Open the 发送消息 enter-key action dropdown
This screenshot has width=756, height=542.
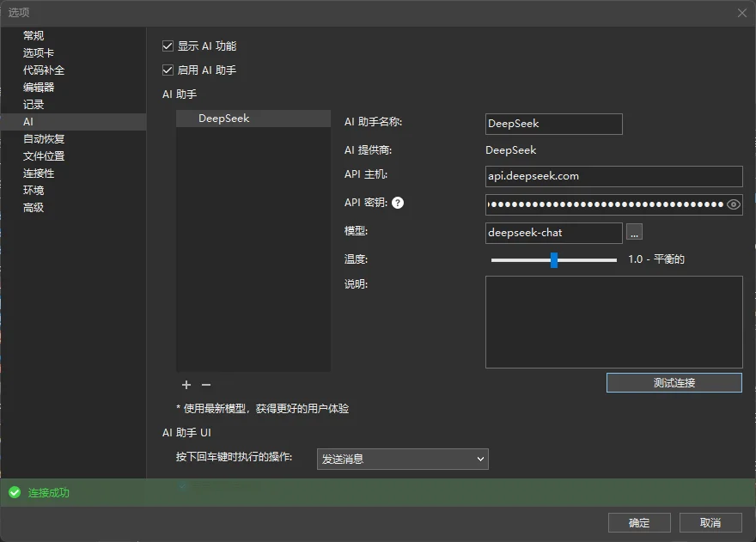403,459
